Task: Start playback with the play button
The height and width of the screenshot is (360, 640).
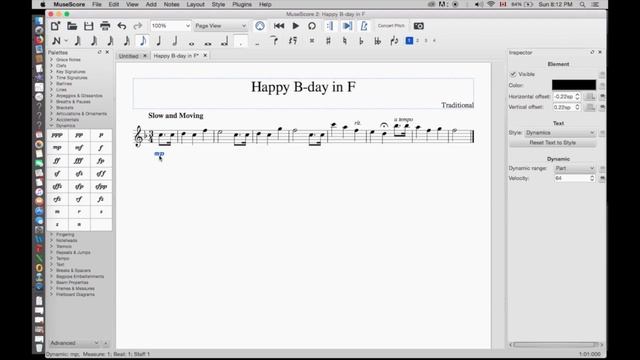Action: pos(296,26)
